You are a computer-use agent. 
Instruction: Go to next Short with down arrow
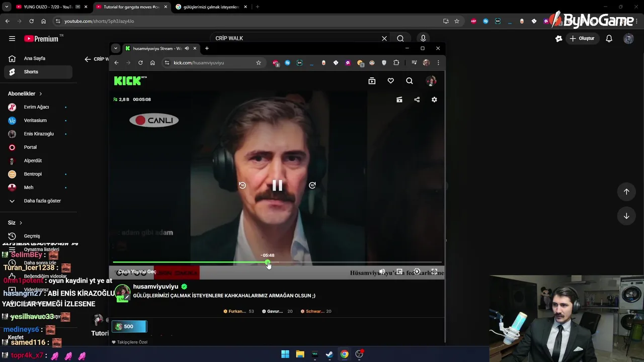pos(626,216)
